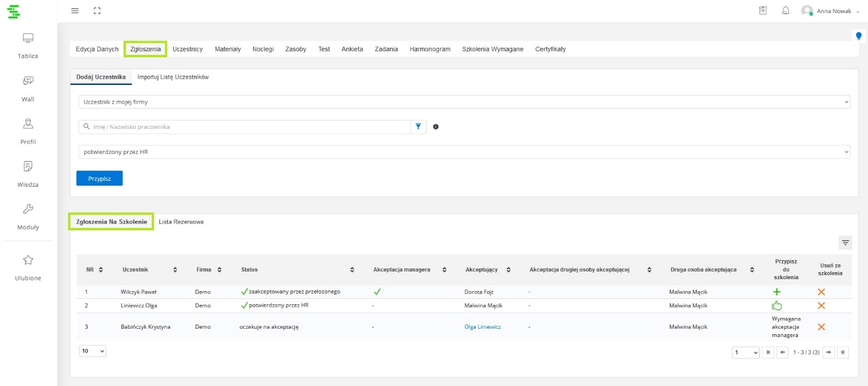The height and width of the screenshot is (386, 868).
Task: Switch to the Uczestnicy tab
Action: coord(187,49)
